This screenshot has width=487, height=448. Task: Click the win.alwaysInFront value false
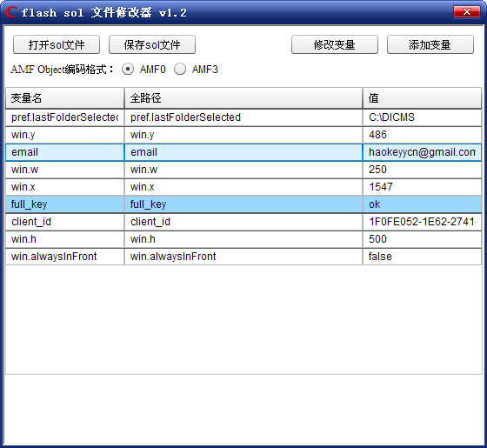click(x=422, y=257)
